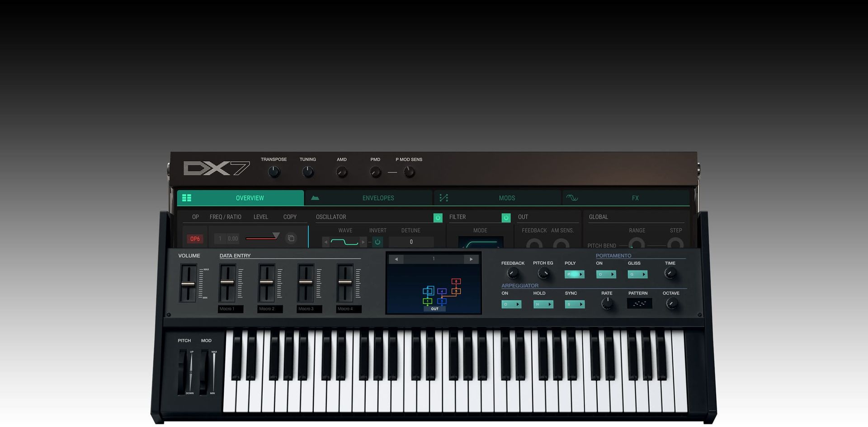The width and height of the screenshot is (868, 427).
Task: Toggle the Poly switch
Action: click(x=575, y=274)
